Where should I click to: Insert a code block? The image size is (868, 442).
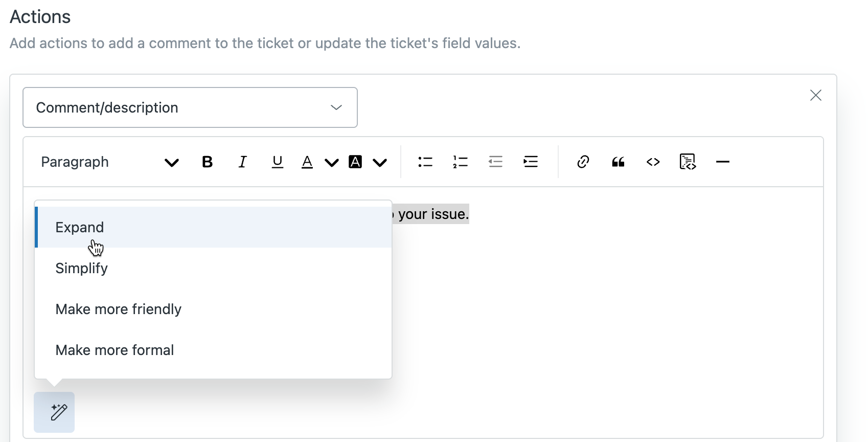[x=688, y=162]
